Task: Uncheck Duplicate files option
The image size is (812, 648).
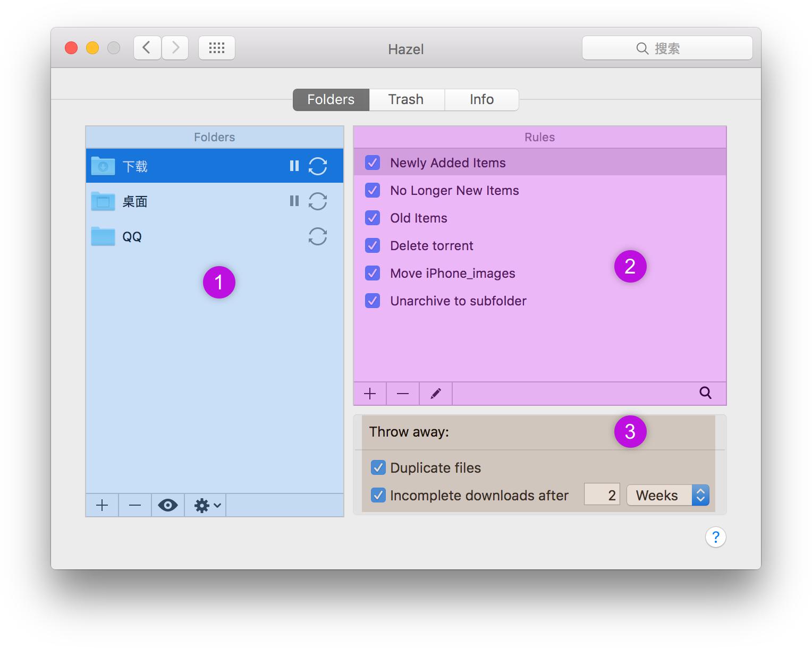Action: pyautogui.click(x=378, y=467)
